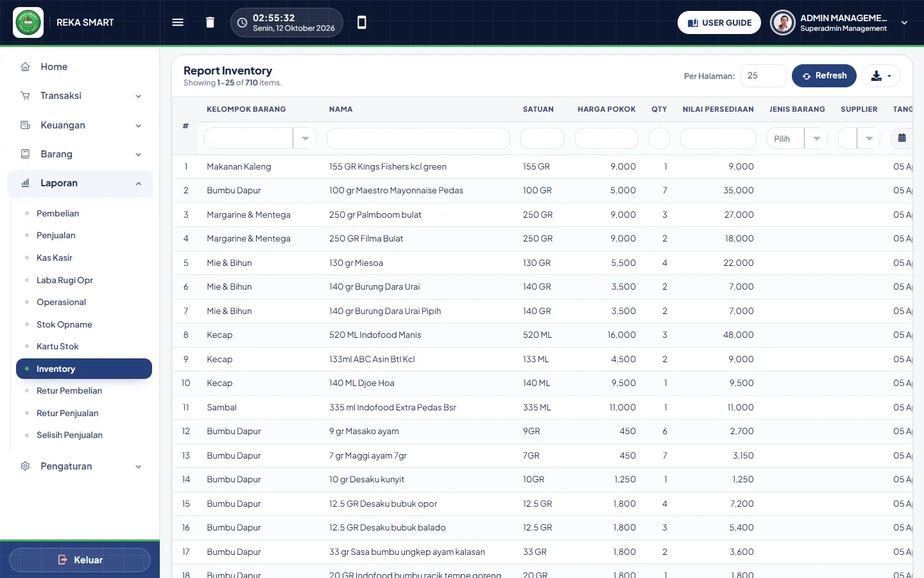Click the Keluar logout button
Image resolution: width=924 pixels, height=578 pixels.
click(80, 560)
